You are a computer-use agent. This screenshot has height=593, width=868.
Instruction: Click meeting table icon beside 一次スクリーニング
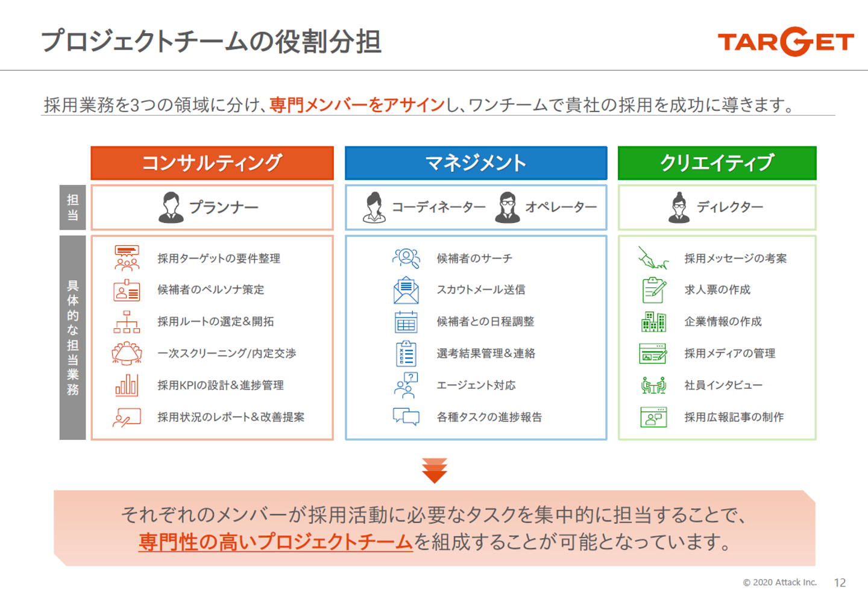pos(127,353)
